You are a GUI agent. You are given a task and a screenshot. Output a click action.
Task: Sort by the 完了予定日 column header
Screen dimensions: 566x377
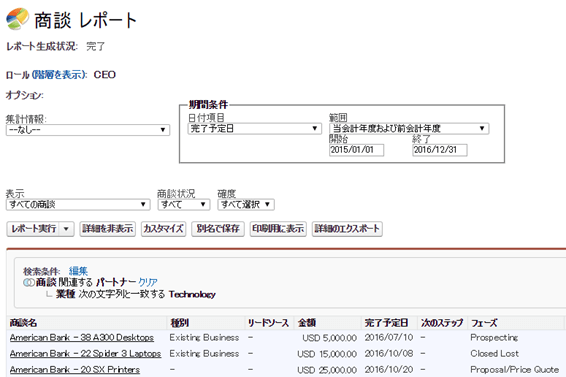pyautogui.click(x=386, y=323)
